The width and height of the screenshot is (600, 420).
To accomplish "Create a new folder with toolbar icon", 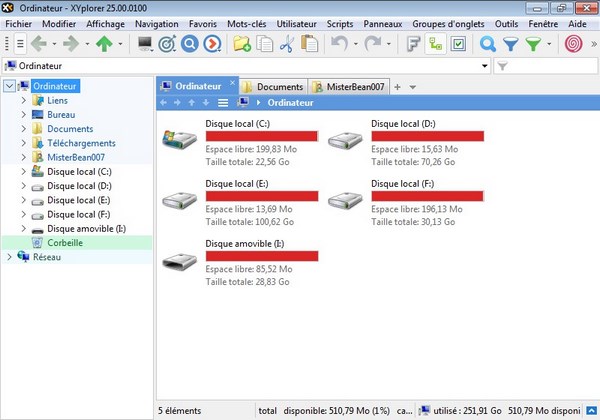I will 242,44.
